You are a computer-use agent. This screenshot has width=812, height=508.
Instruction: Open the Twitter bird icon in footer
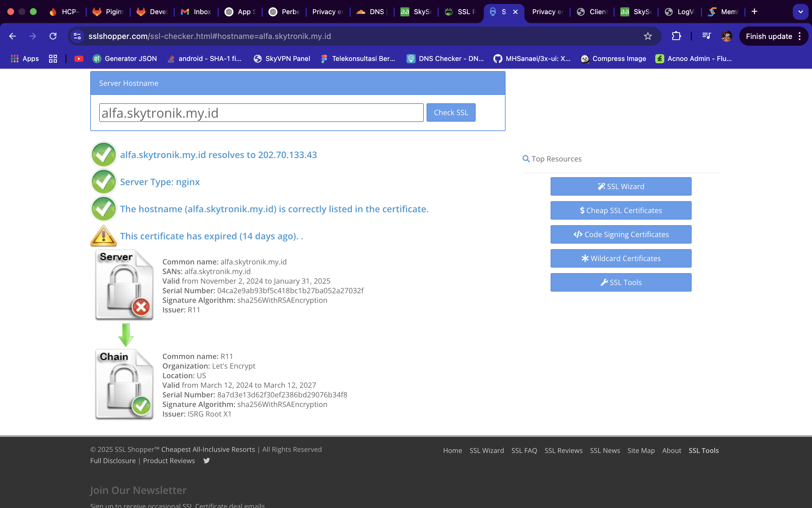[206, 461]
